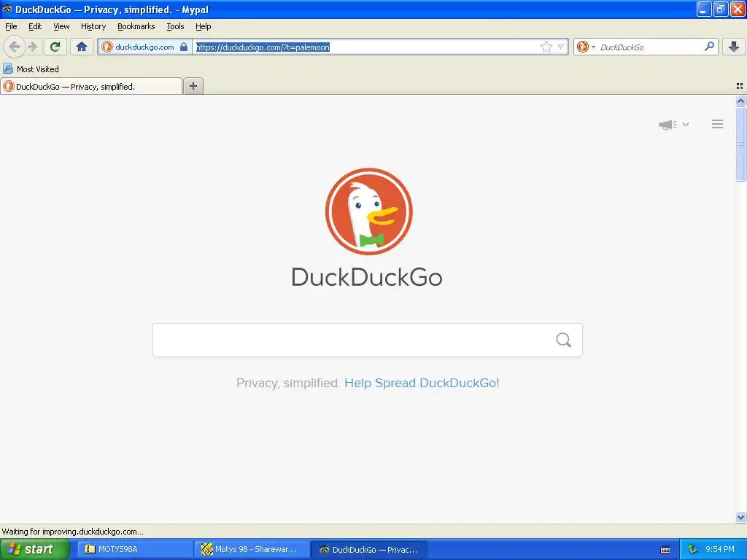Viewport: 747px width, 560px height.
Task: Reload the page with the refresh button
Action: pyautogui.click(x=55, y=47)
